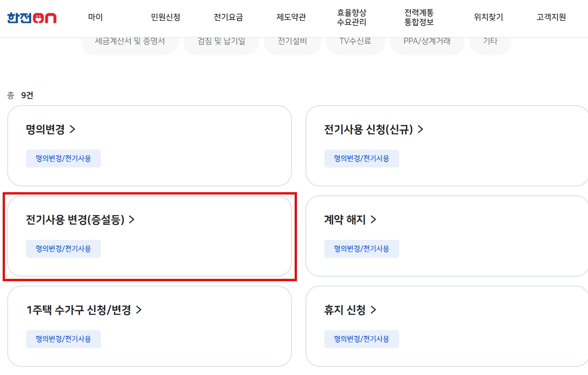588x375 pixels.
Task: Select the PPA/상계거래 tab
Action: tap(427, 41)
